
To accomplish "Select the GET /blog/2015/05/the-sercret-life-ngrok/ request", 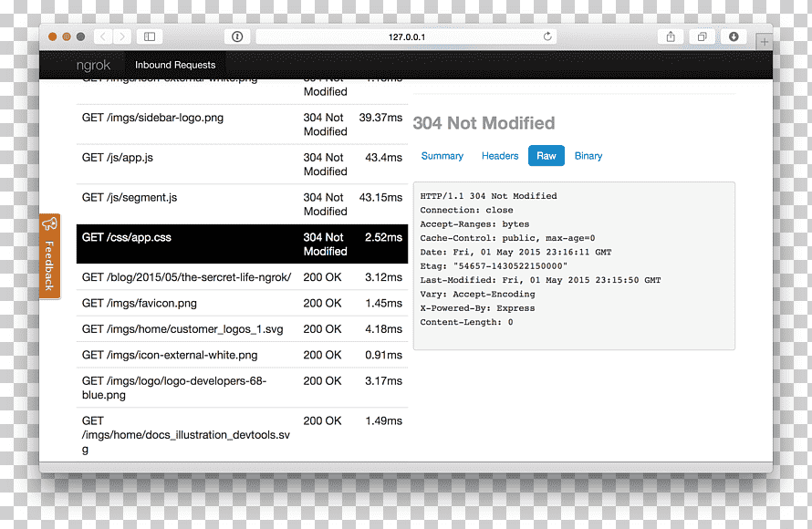I will pyautogui.click(x=242, y=277).
